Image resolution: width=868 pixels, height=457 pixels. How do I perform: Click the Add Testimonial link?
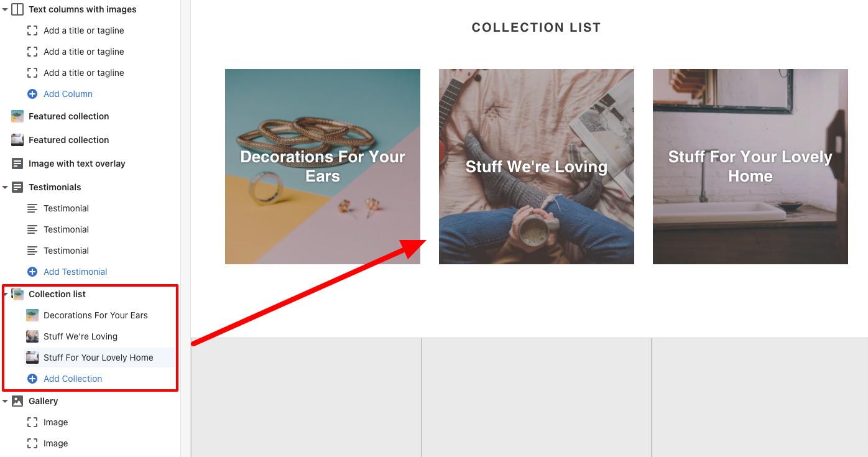tap(75, 272)
